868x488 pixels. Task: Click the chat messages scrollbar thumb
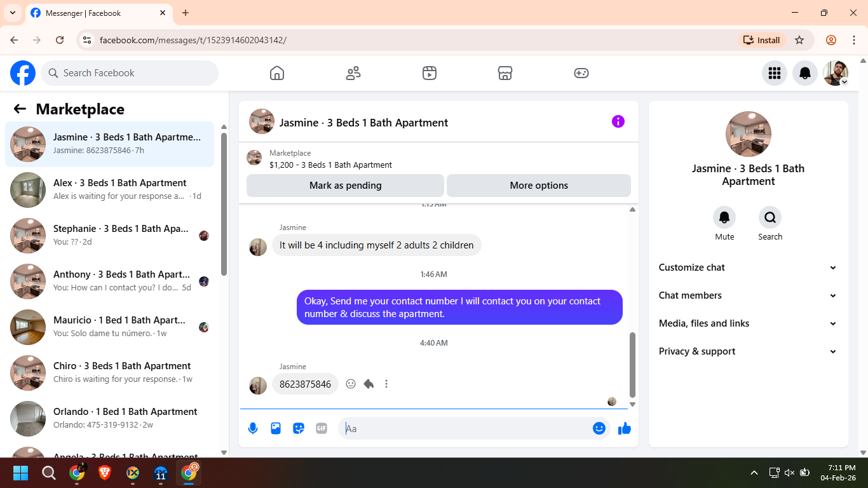click(632, 365)
